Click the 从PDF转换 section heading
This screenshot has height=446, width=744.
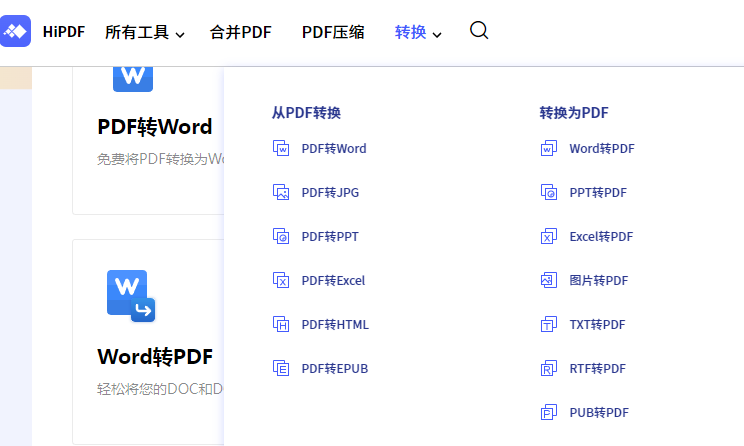[307, 113]
